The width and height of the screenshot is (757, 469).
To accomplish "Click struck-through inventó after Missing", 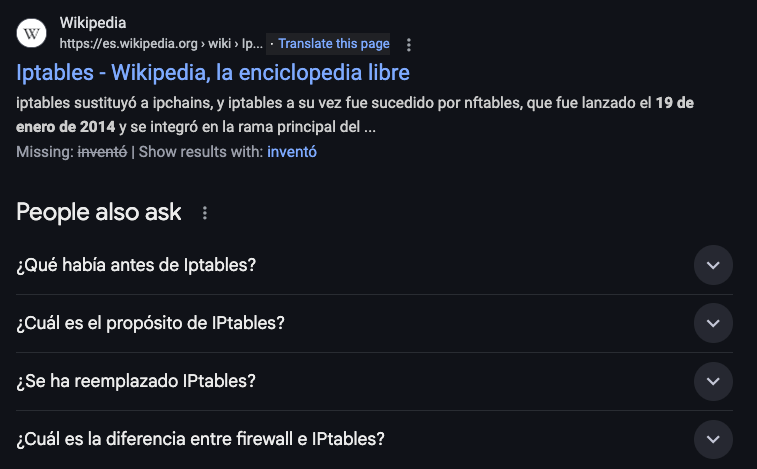I will (102, 152).
